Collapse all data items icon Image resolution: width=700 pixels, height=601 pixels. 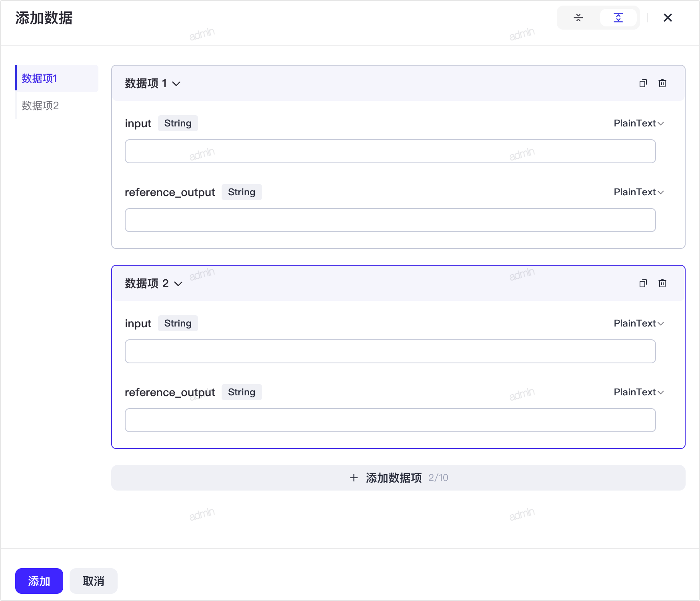[x=578, y=18]
